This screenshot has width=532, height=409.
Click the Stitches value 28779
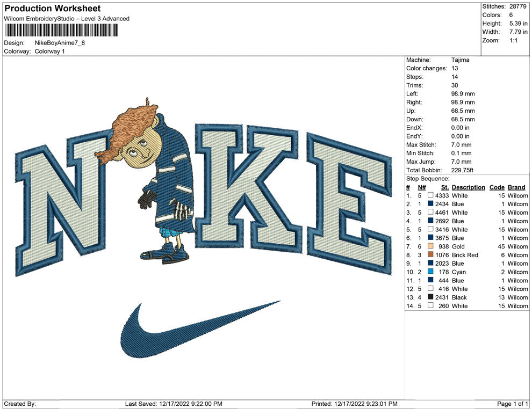[517, 6]
